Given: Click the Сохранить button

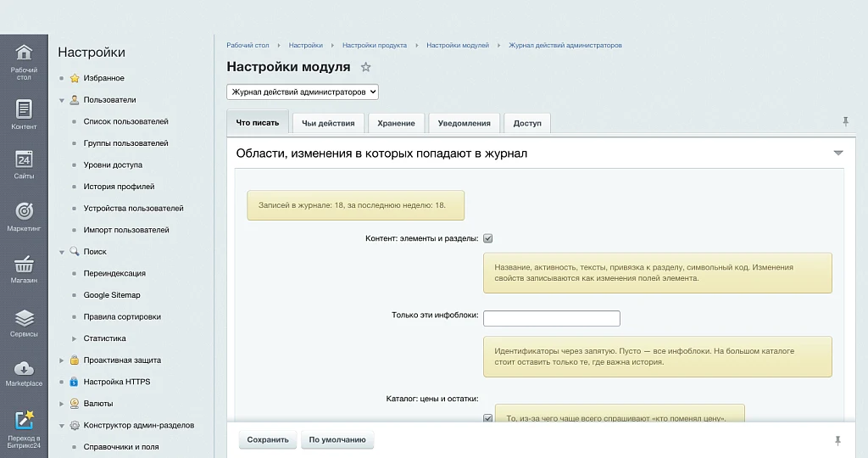Looking at the screenshot, I should (268, 439).
